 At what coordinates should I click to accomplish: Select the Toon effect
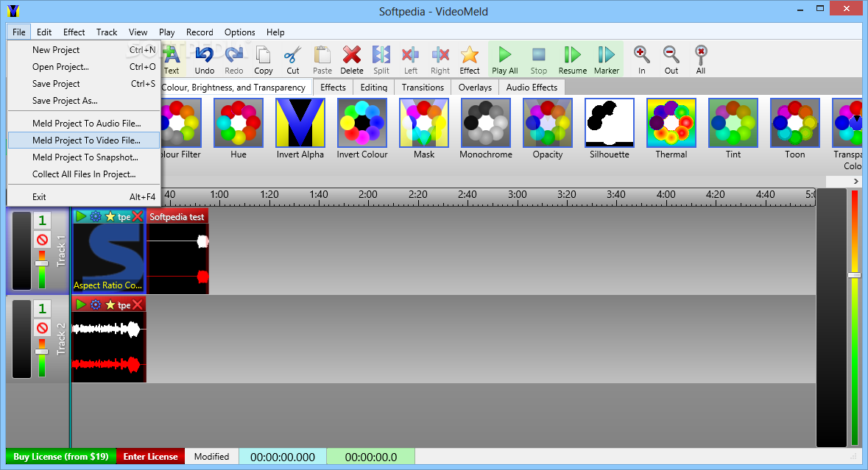pyautogui.click(x=795, y=123)
